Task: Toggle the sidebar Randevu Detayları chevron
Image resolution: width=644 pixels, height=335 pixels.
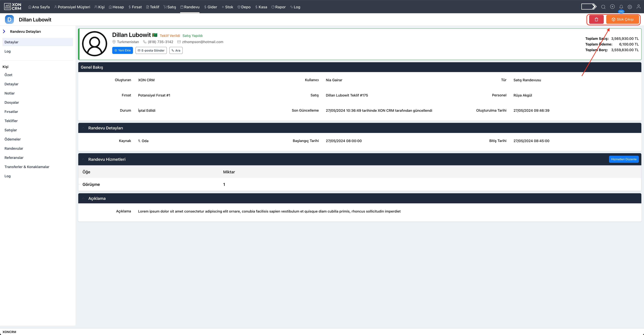Action: tap(4, 31)
